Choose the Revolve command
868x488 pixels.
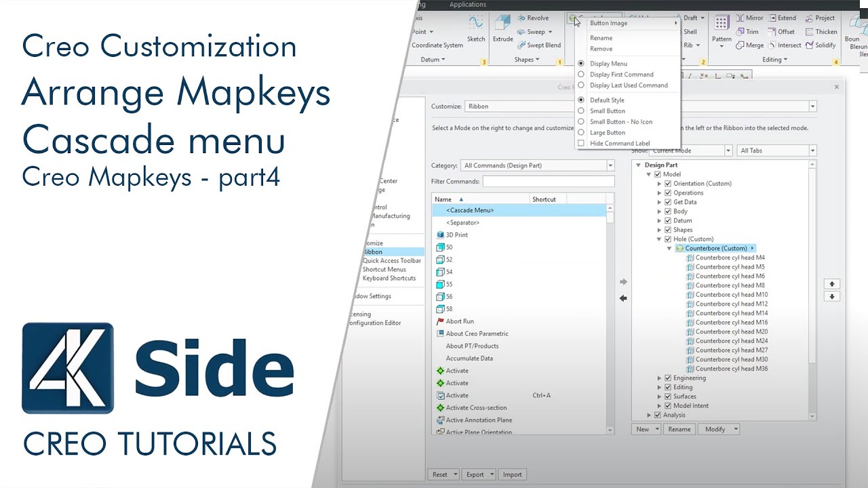click(x=533, y=18)
